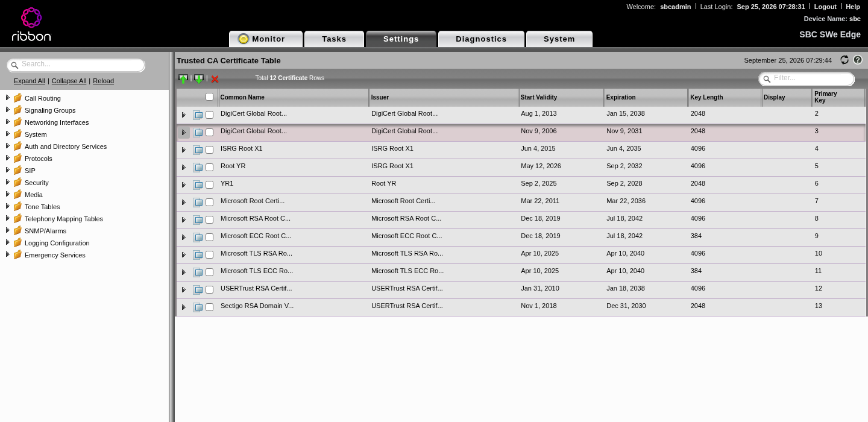Click the Logout link
Image resolution: width=868 pixels, height=422 pixels.
tap(825, 7)
